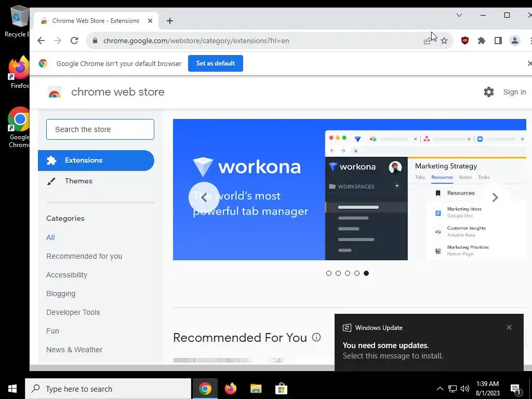
Task: Click Set as default button
Action: pos(216,63)
